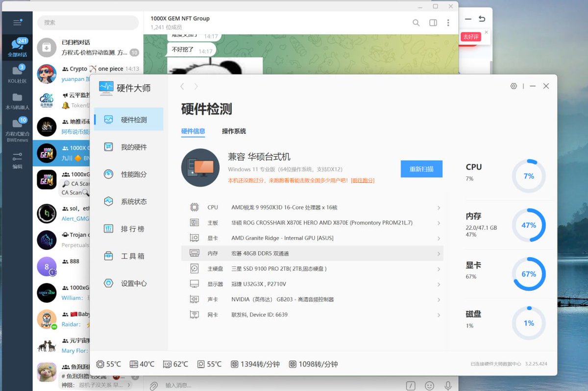Click the 重新扫描 rescan button
Viewport: 588px width, 391px height.
tap(421, 169)
